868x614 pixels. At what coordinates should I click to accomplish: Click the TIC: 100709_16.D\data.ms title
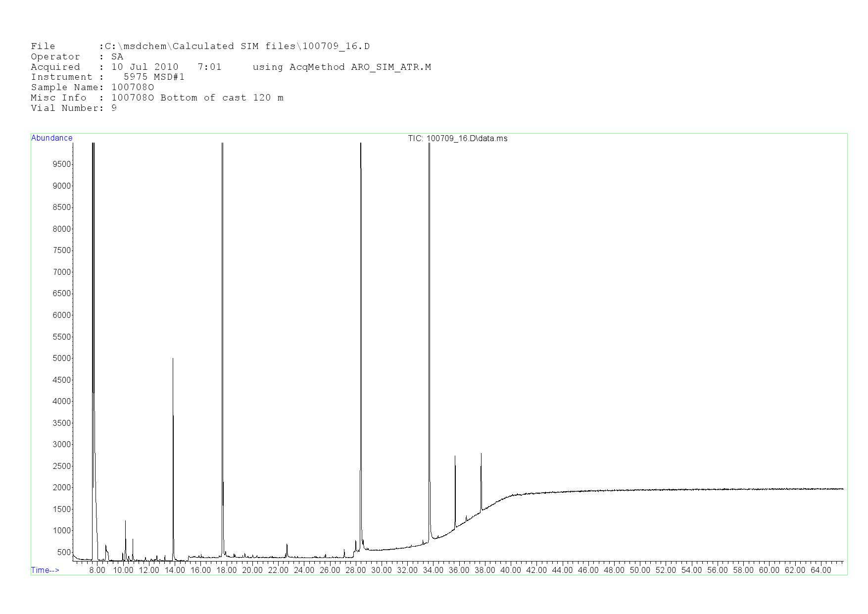457,139
